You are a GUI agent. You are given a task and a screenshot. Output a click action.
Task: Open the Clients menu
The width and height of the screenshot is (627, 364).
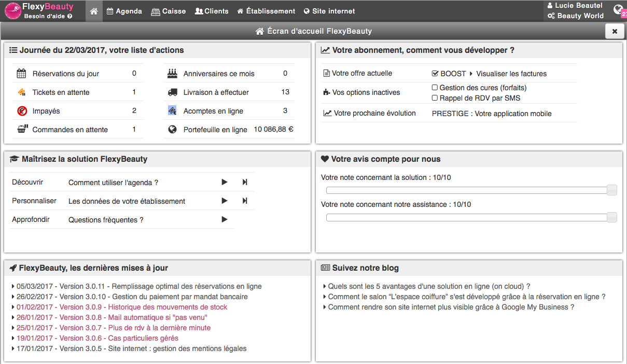click(x=212, y=11)
